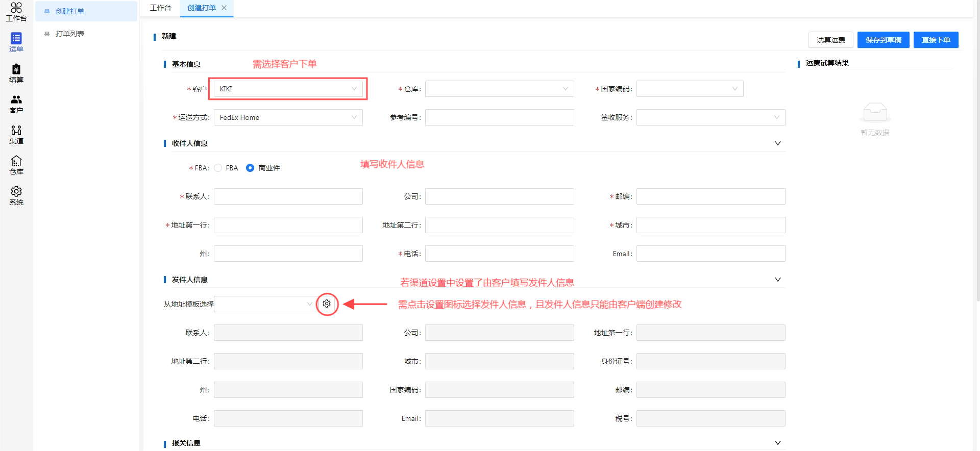Click the gear icon beside address template
The image size is (980, 451).
[x=327, y=304]
